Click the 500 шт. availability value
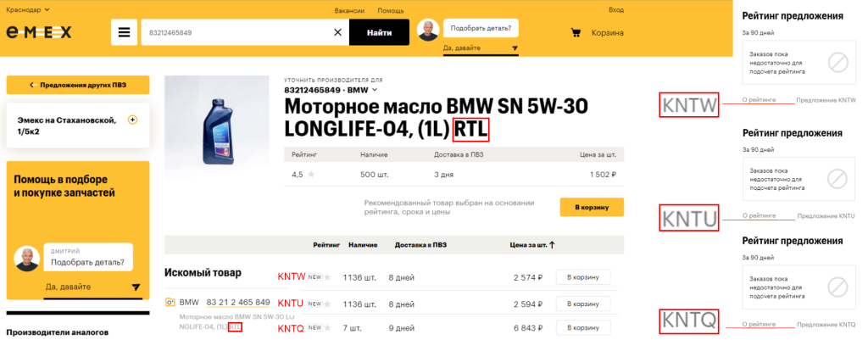 [x=374, y=175]
